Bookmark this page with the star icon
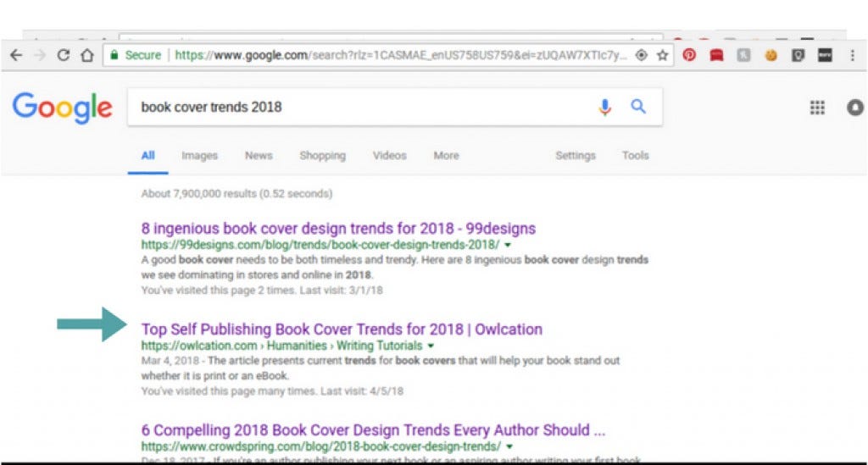868x465 pixels. click(662, 55)
